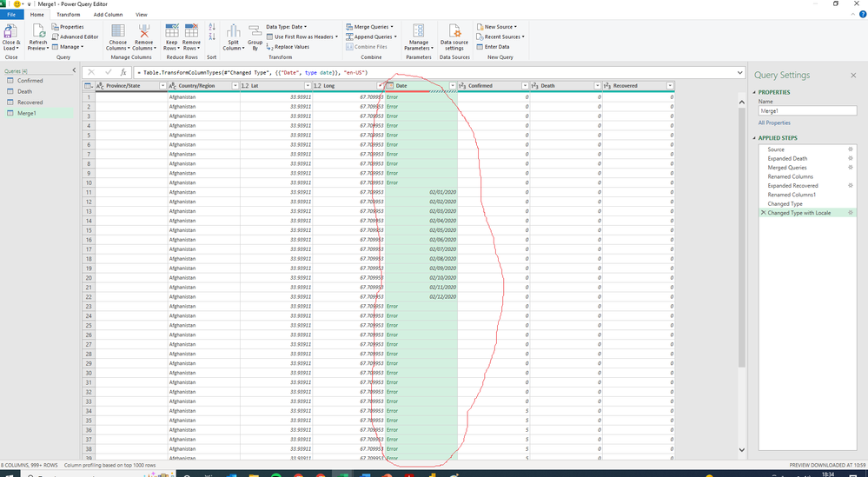Click the Split Column icon

233,31
